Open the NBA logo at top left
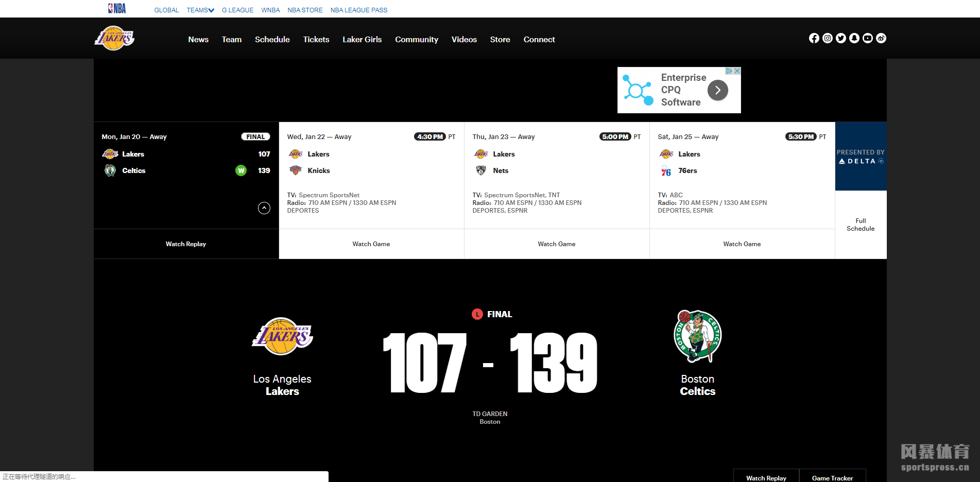Viewport: 980px width, 482px height. pyautogui.click(x=117, y=8)
